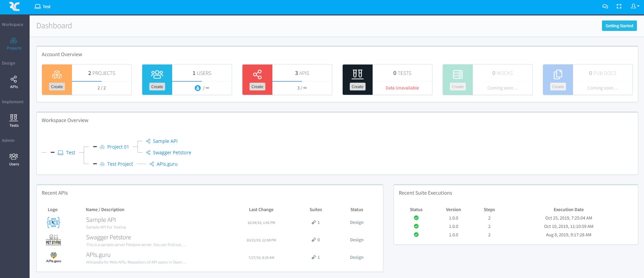Open Tests section in sidebar

coord(14,121)
